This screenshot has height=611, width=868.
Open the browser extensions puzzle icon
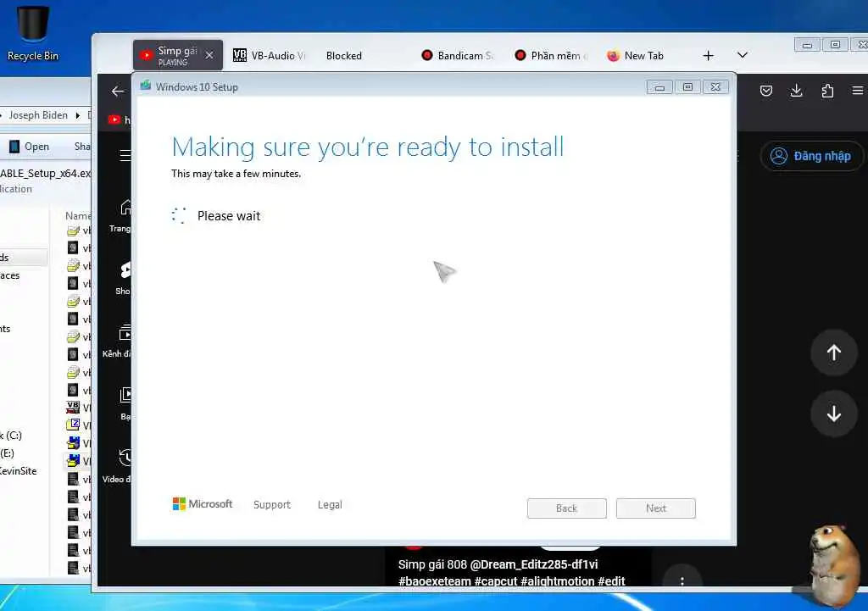827,91
